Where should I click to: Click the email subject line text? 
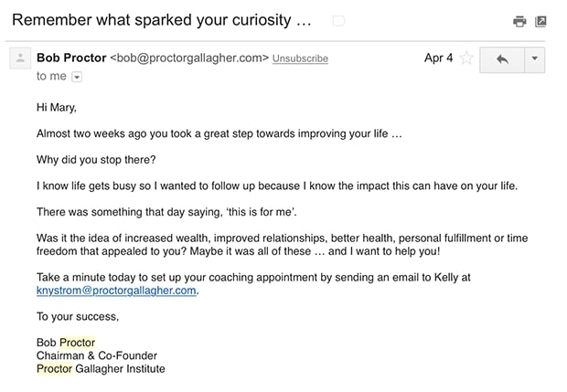(x=162, y=20)
